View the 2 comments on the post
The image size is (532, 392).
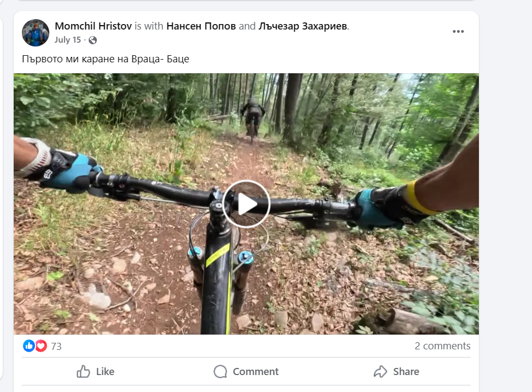[x=442, y=346]
